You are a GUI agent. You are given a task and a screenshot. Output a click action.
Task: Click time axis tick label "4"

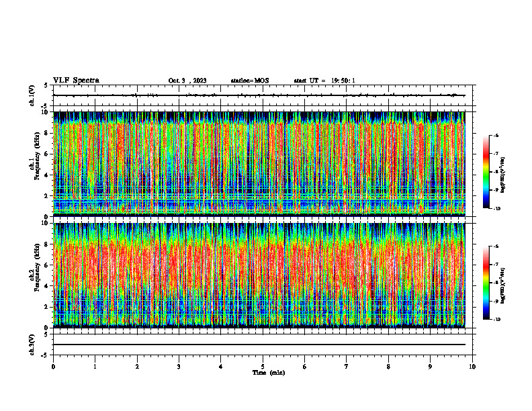pyautogui.click(x=221, y=367)
